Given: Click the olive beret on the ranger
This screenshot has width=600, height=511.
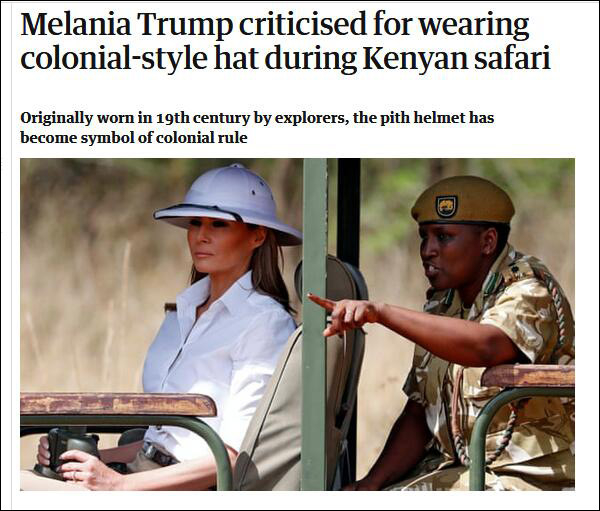Looking at the screenshot, I should (x=463, y=200).
